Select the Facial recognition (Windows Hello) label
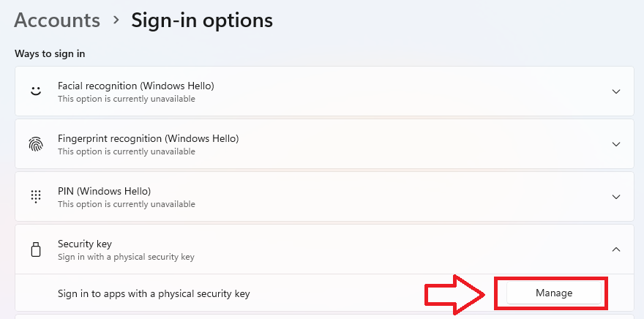Screen dimensions: 644x319 coord(135,86)
